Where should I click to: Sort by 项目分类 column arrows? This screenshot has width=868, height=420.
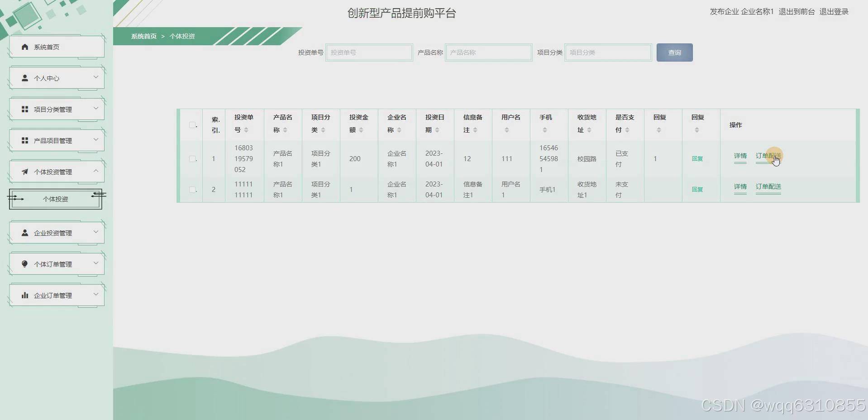[x=323, y=130]
